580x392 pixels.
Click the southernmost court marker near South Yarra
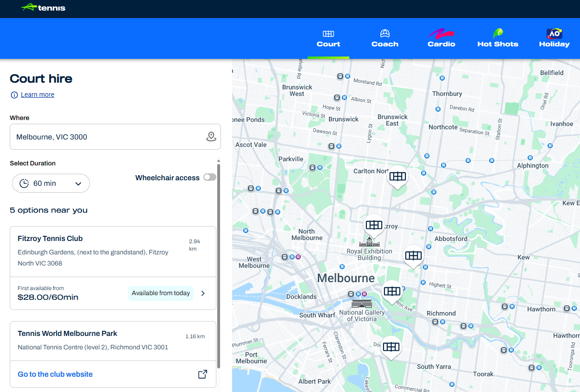(x=391, y=347)
